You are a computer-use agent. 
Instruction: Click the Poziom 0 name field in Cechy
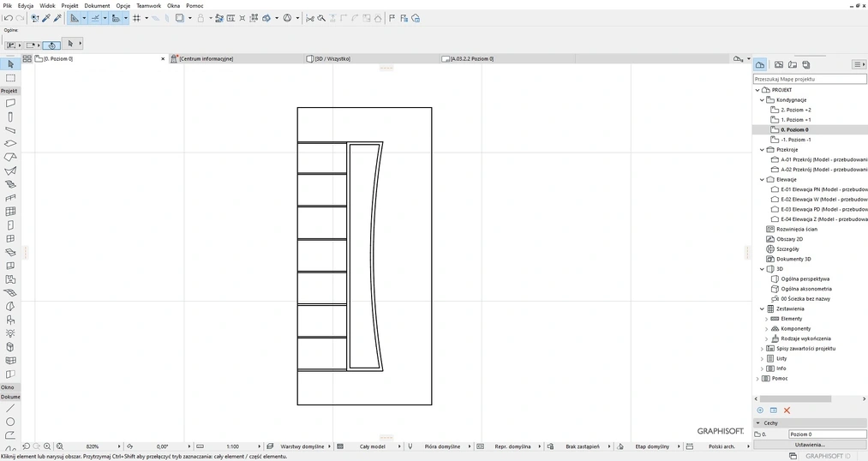click(x=827, y=434)
